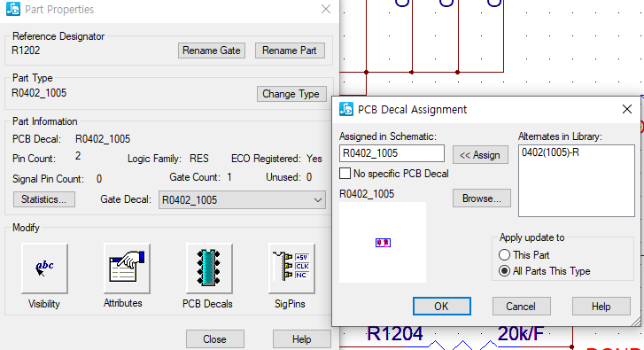Open the Browse dialog for decals
Viewport: 644px width, 350px height.
click(481, 198)
